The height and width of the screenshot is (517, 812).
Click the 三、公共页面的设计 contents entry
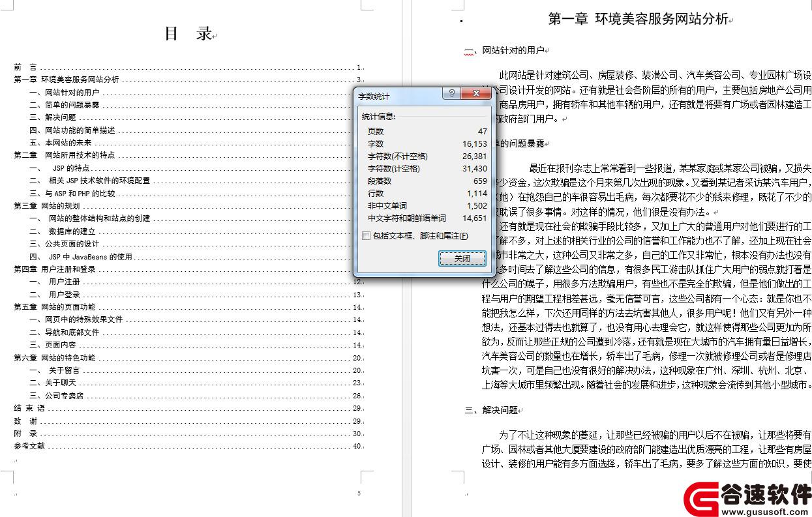(x=195, y=244)
